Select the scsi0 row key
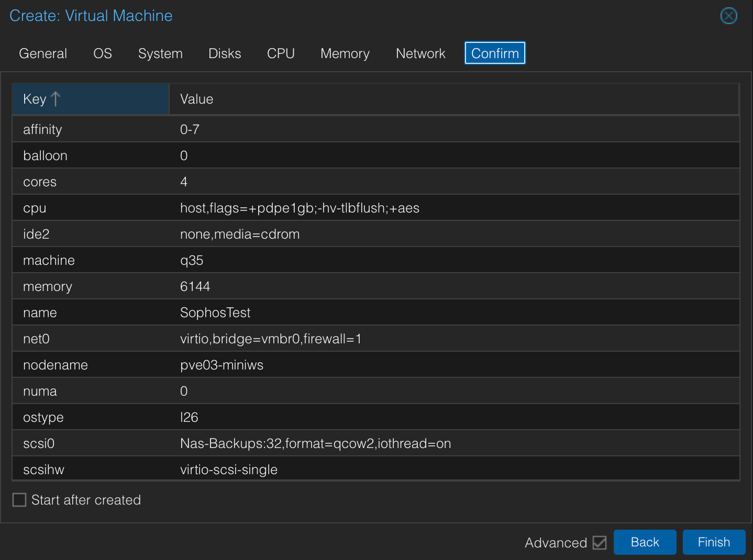Screen dimensions: 753x560 (x=39, y=443)
